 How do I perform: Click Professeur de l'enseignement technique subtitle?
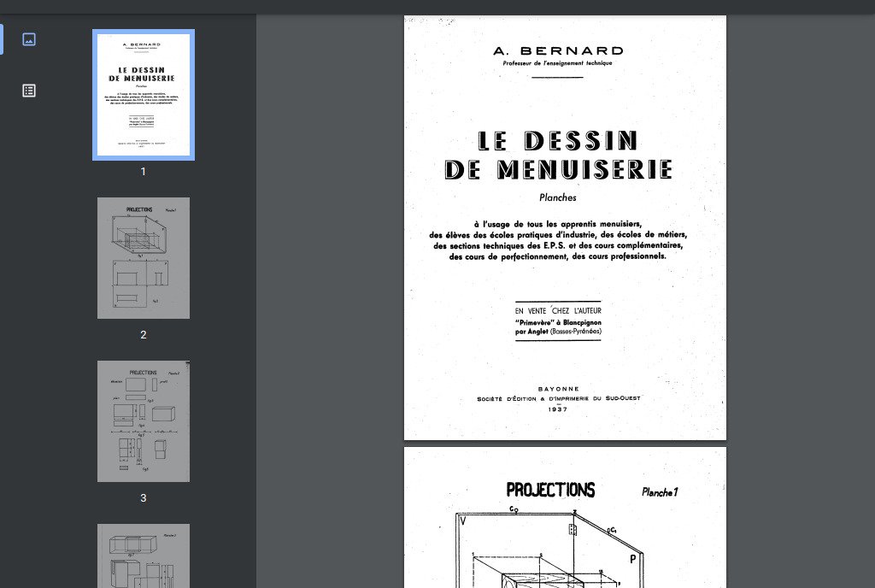coord(557,63)
